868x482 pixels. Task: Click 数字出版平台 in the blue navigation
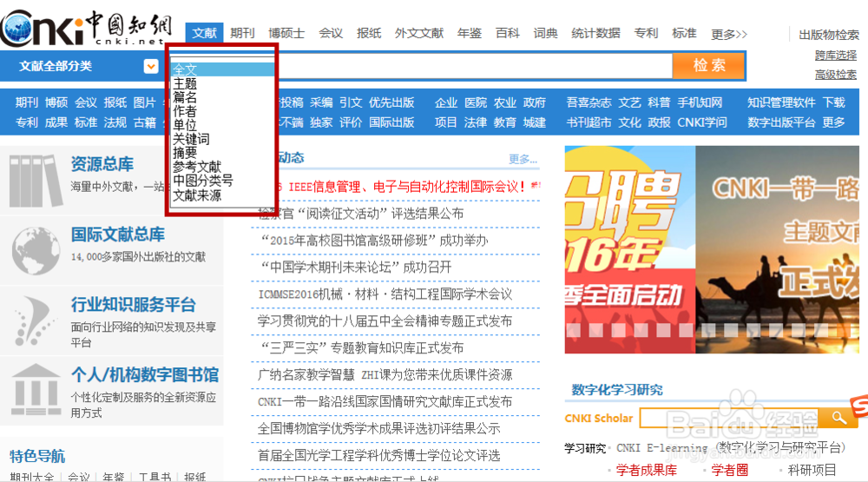781,122
